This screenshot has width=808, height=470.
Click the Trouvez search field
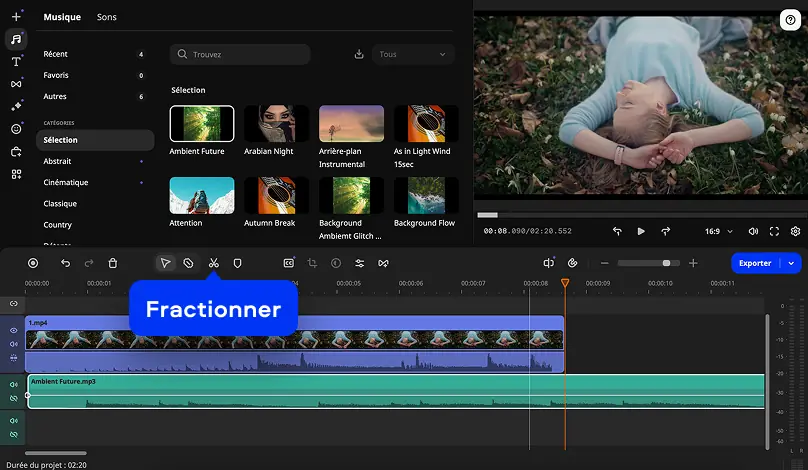(240, 54)
